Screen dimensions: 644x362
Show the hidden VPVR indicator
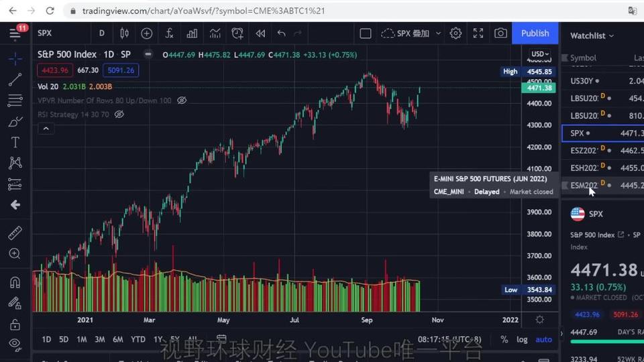pyautogui.click(x=182, y=101)
